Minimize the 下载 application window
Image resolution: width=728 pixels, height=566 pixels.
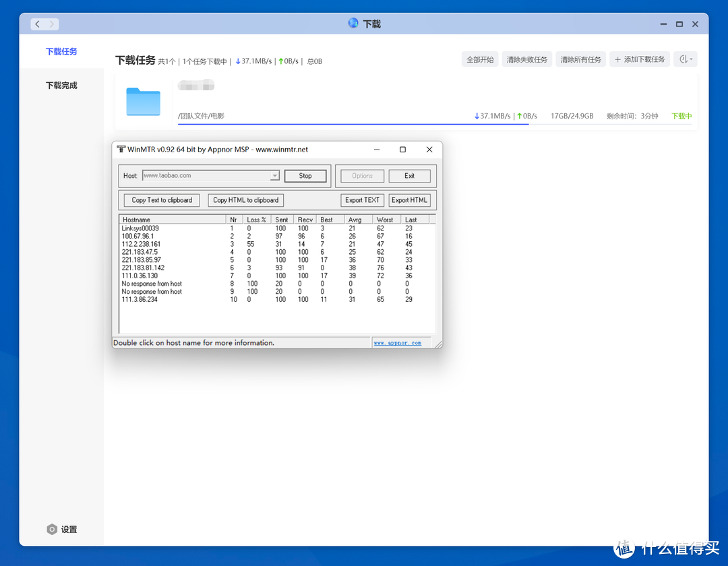662,24
